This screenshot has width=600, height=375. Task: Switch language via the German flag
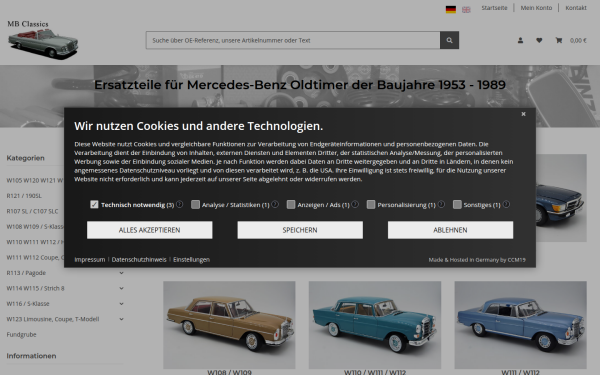pos(451,10)
